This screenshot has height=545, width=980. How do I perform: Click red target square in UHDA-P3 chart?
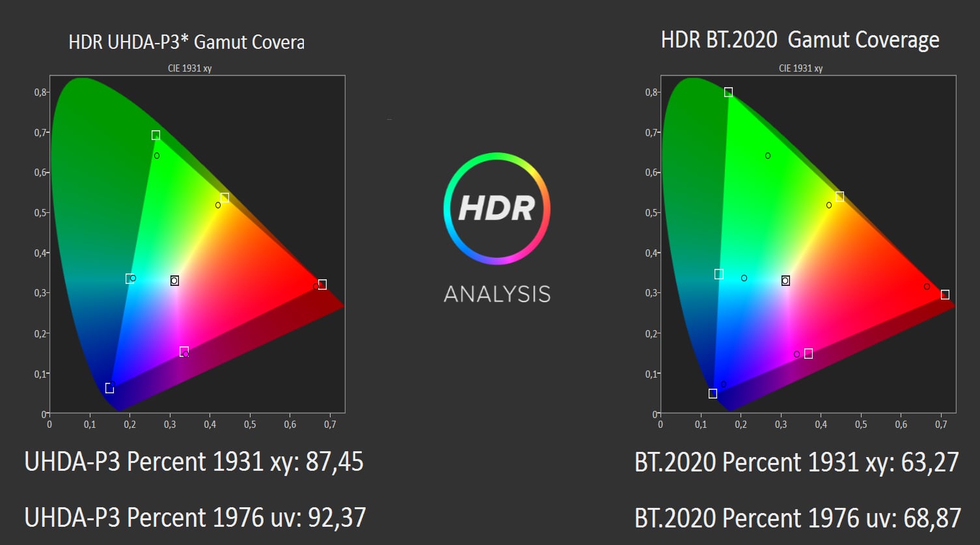[322, 285]
